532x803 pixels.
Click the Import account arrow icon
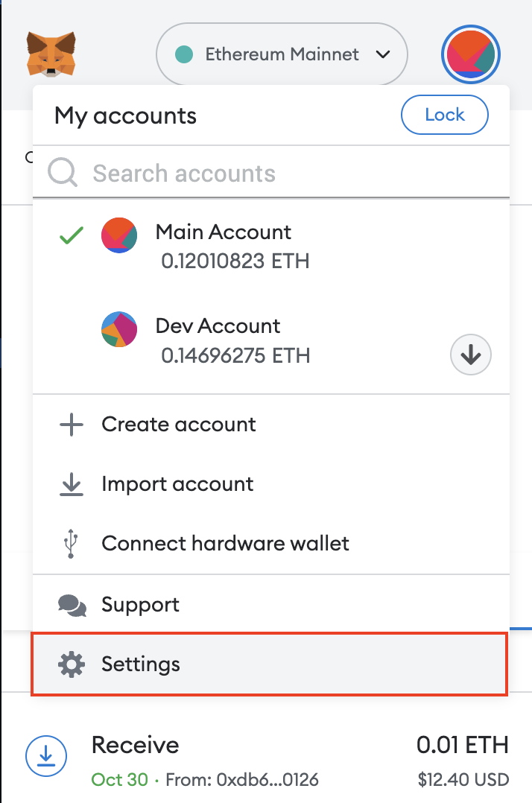point(72,484)
